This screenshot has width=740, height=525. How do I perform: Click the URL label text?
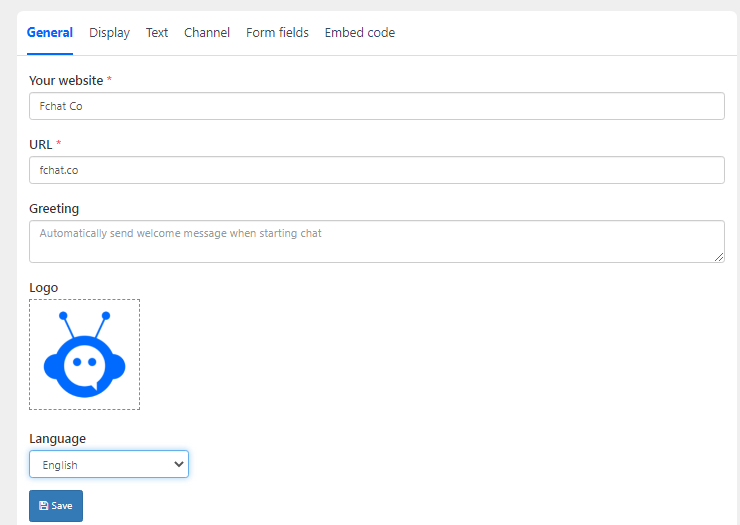point(41,144)
